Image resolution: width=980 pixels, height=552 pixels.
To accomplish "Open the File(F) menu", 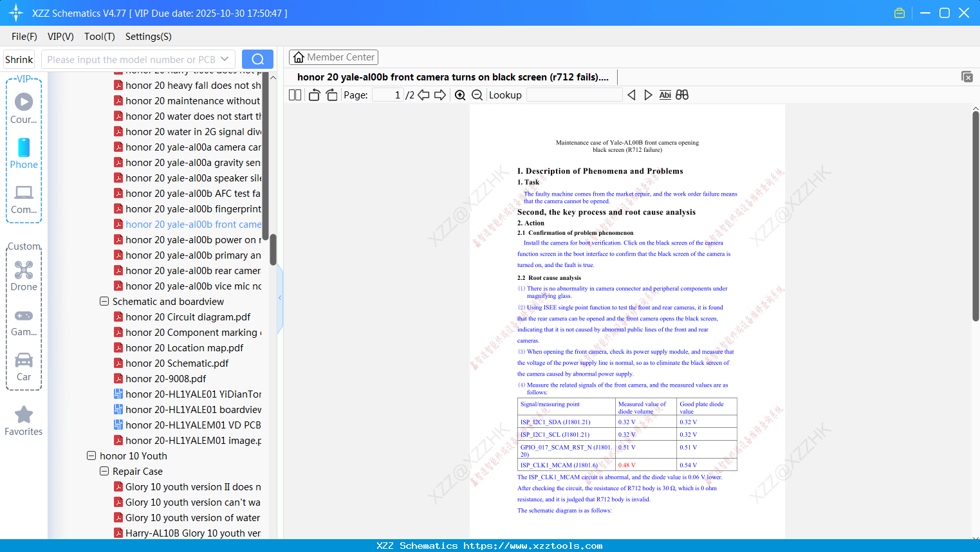I will (x=24, y=37).
